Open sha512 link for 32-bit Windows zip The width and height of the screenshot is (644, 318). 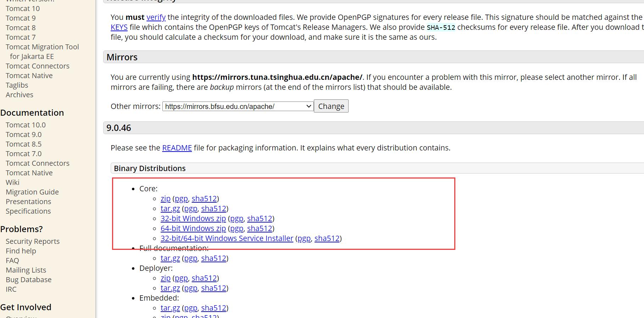pyautogui.click(x=260, y=218)
